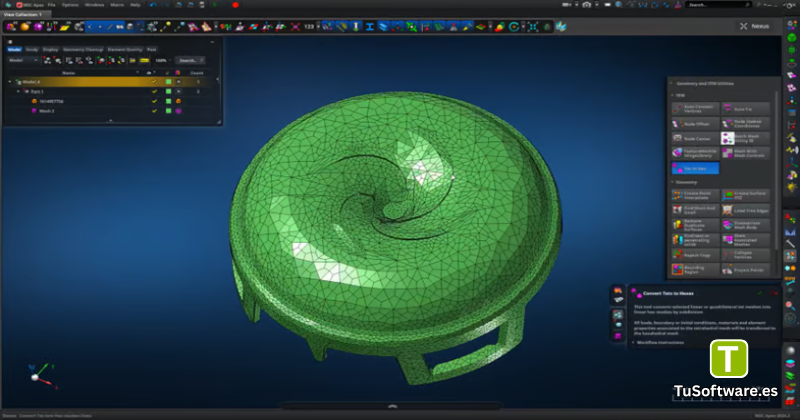
Task: Open the Macro menu
Action: (x=117, y=5)
